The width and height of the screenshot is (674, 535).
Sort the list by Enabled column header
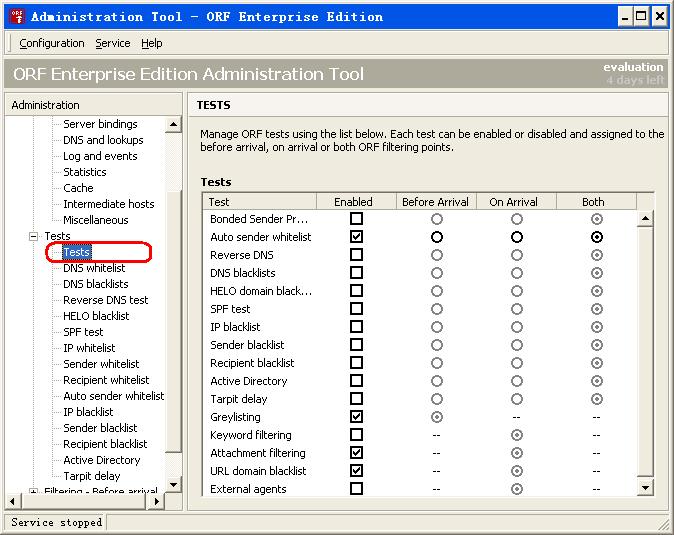(x=353, y=202)
